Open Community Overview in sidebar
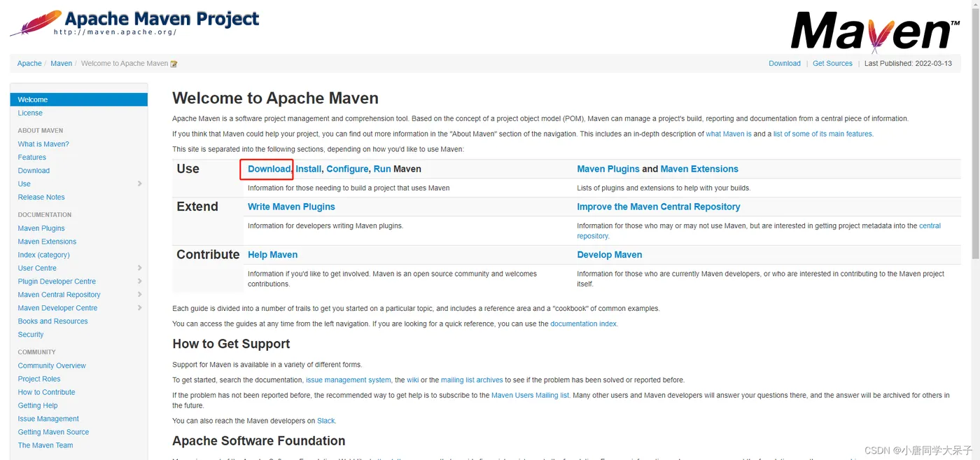This screenshot has height=460, width=980. 52,365
